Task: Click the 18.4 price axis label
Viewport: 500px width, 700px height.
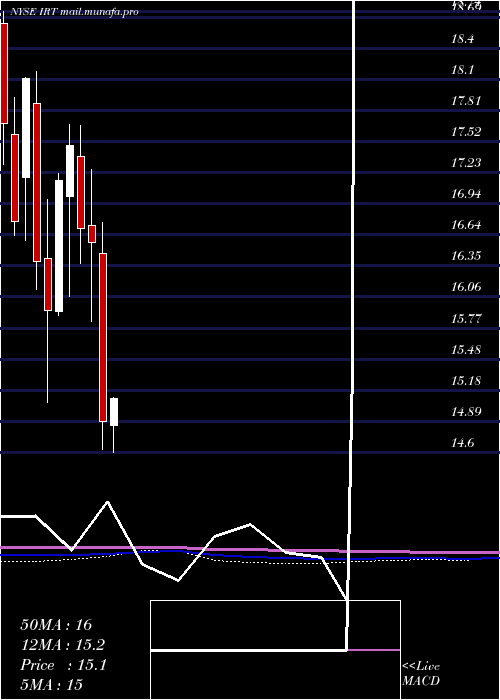Action: tap(462, 39)
